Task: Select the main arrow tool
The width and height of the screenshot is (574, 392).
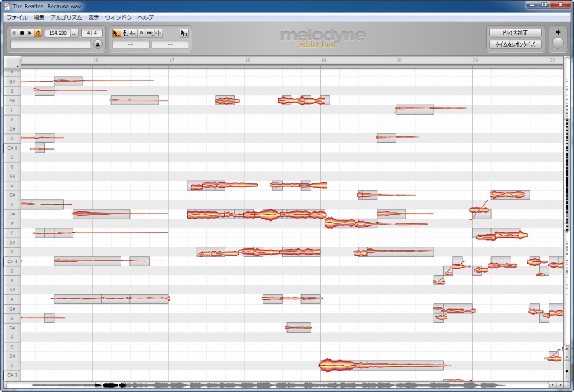Action: tap(116, 33)
